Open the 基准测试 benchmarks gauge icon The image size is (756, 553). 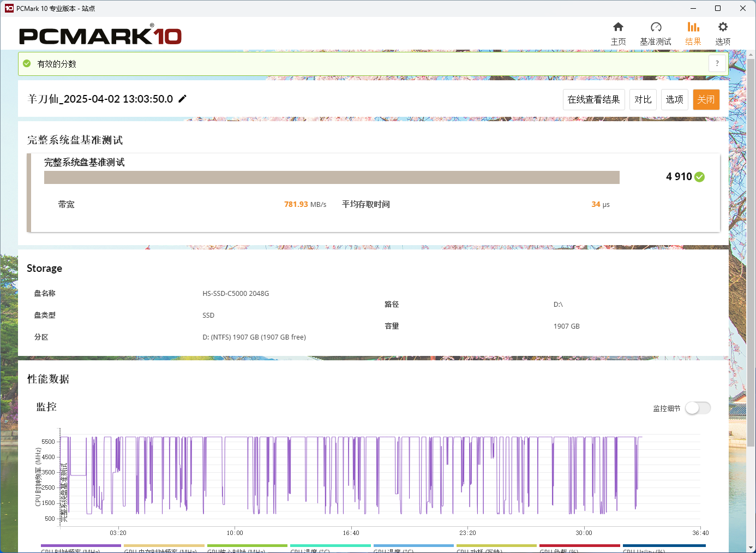tap(656, 27)
